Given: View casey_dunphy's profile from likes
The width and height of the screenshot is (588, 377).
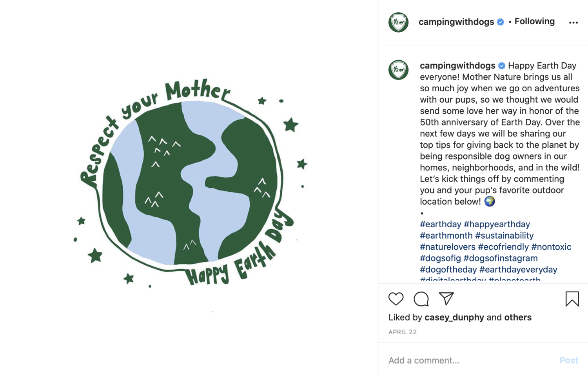Looking at the screenshot, I should click(454, 317).
